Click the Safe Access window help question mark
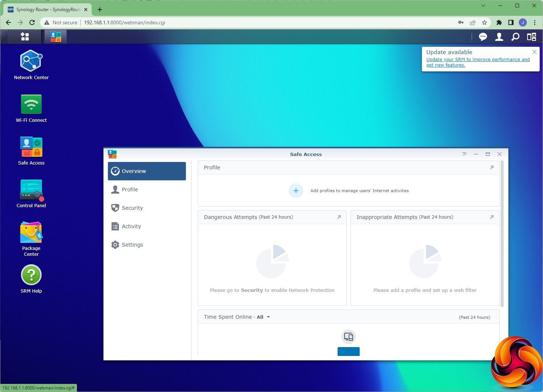 click(x=464, y=154)
